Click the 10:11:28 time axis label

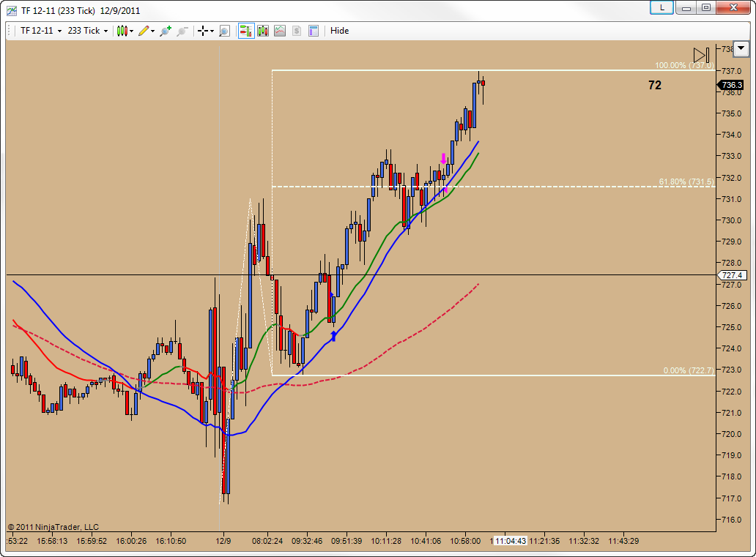click(x=386, y=541)
